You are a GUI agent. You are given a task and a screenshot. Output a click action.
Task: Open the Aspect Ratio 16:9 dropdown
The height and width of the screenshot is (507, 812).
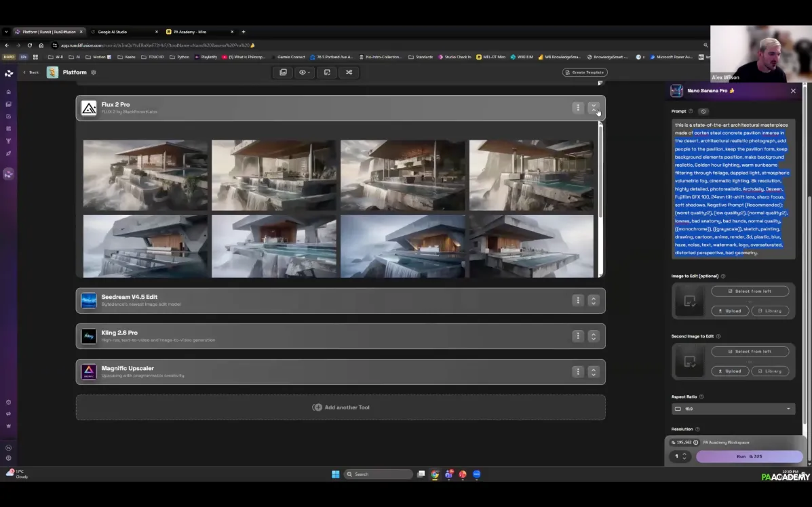tap(733, 409)
